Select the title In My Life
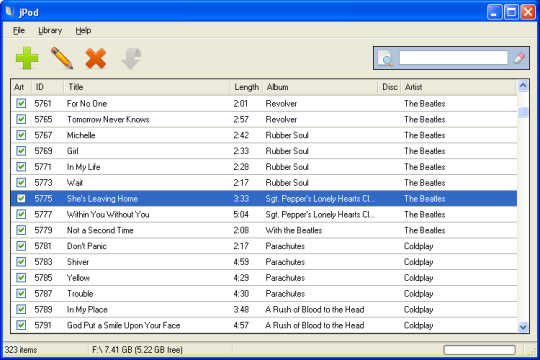540x360 pixels. 83,167
